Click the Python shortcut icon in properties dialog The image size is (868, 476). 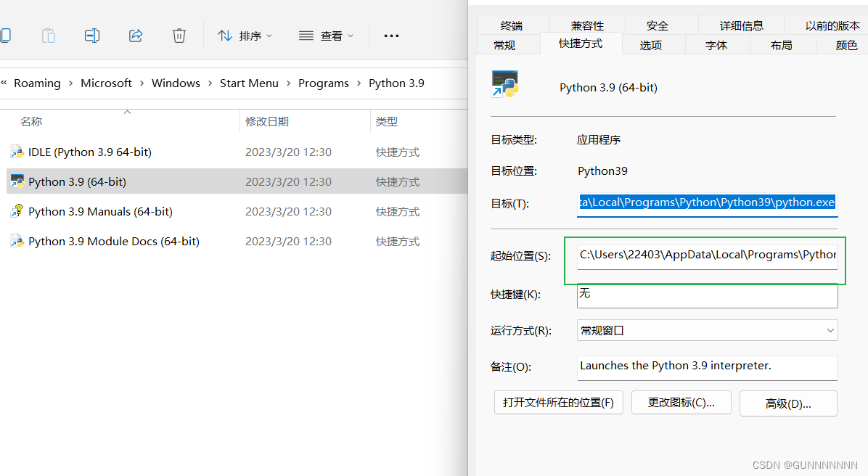(504, 85)
